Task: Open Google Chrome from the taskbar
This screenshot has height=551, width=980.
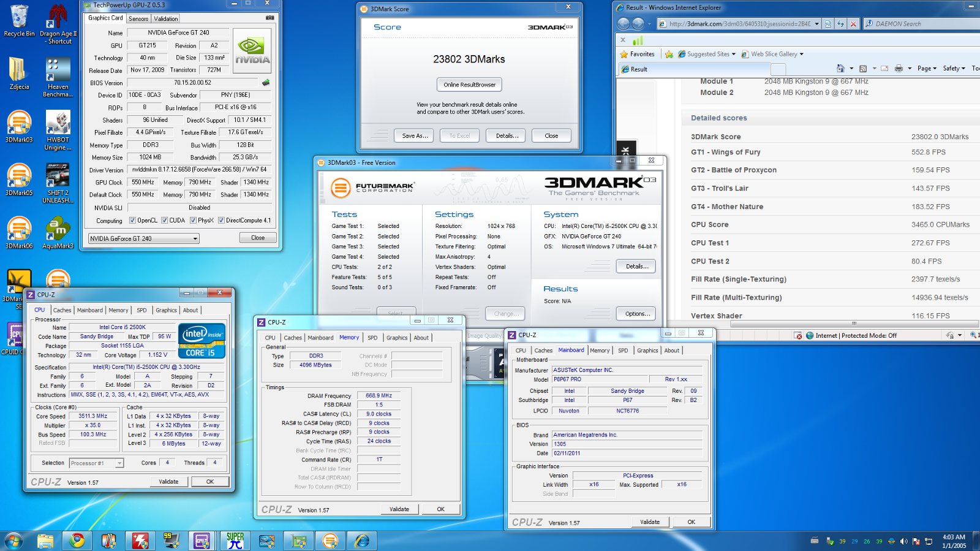Action: [x=77, y=541]
